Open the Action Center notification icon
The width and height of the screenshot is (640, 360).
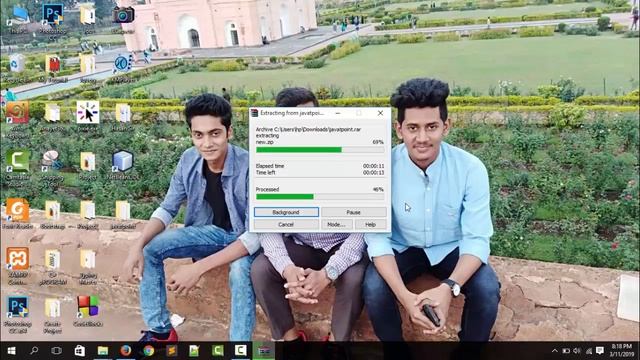[x=600, y=351]
